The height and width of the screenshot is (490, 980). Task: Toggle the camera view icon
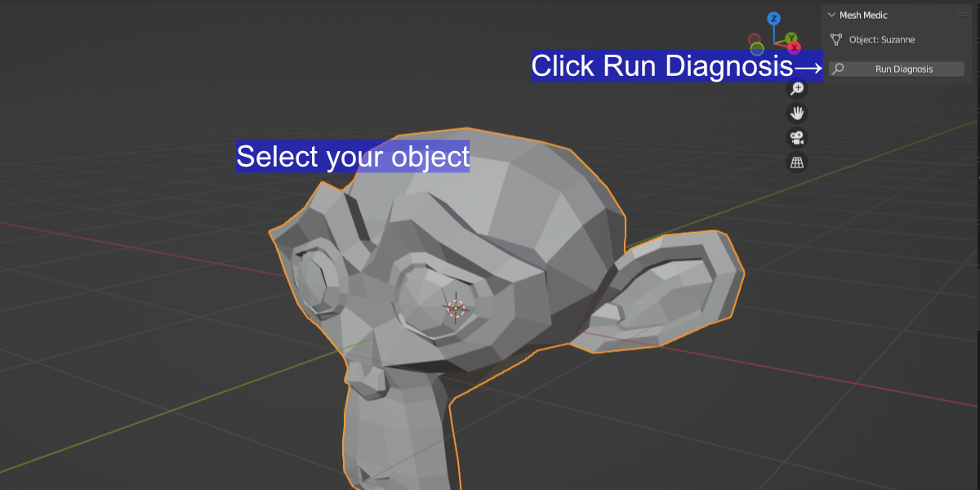[x=797, y=138]
